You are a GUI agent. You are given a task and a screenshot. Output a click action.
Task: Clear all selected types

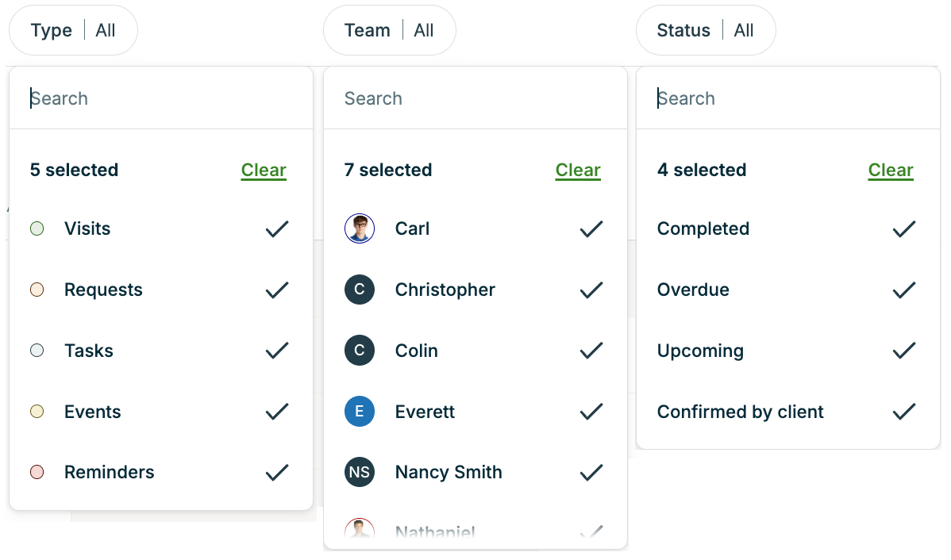click(264, 171)
